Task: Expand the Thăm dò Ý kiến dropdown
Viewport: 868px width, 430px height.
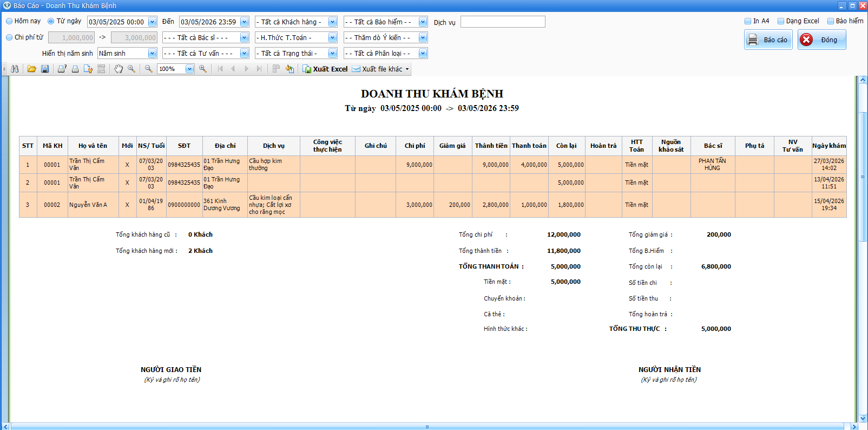Action: (x=423, y=37)
